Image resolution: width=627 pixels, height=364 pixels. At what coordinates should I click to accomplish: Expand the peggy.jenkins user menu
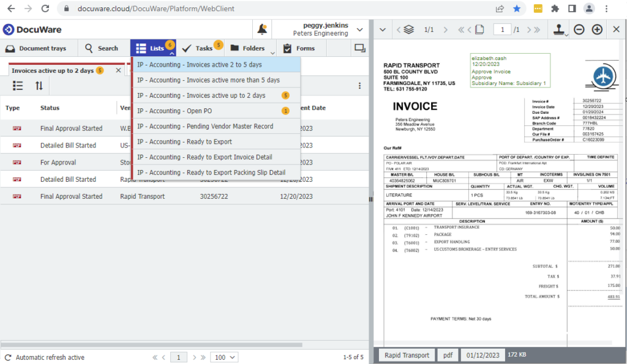(x=359, y=29)
